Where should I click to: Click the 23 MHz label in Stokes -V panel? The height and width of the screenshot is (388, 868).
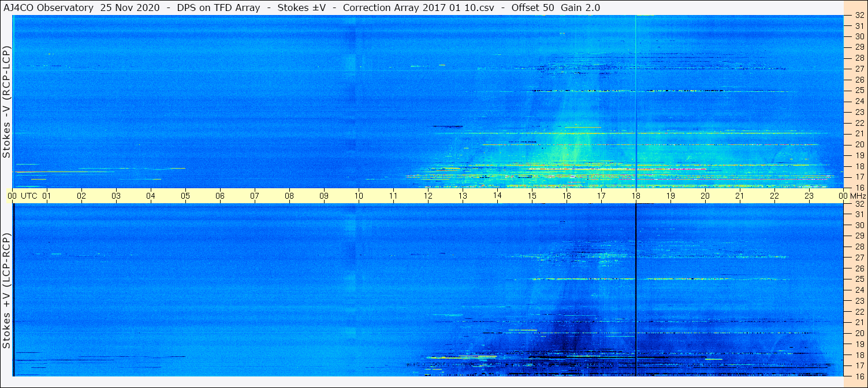(x=859, y=112)
